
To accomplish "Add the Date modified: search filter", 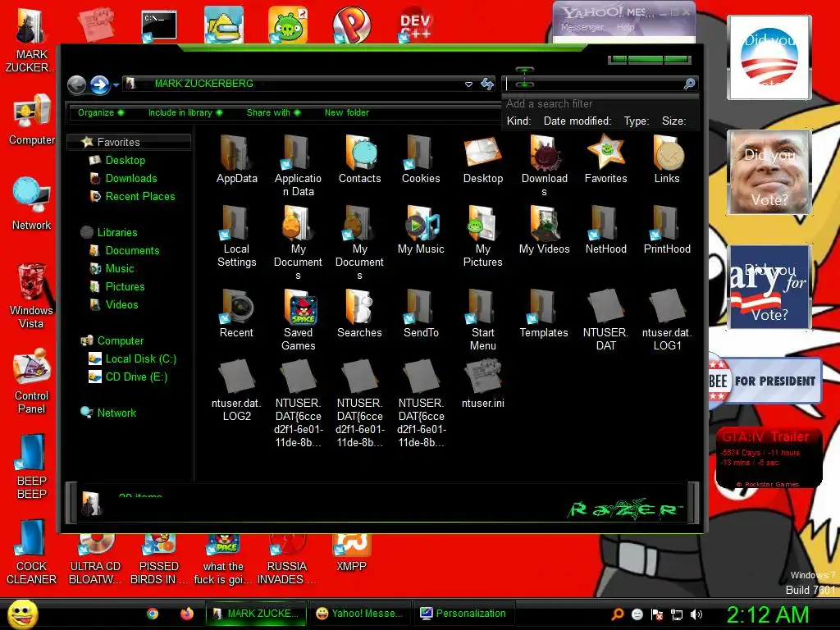I will pos(577,121).
